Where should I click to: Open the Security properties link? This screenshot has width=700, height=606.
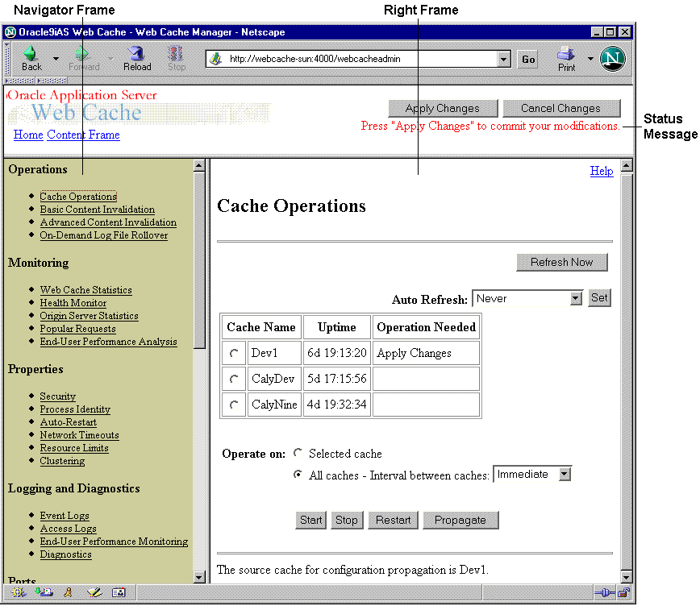point(57,396)
